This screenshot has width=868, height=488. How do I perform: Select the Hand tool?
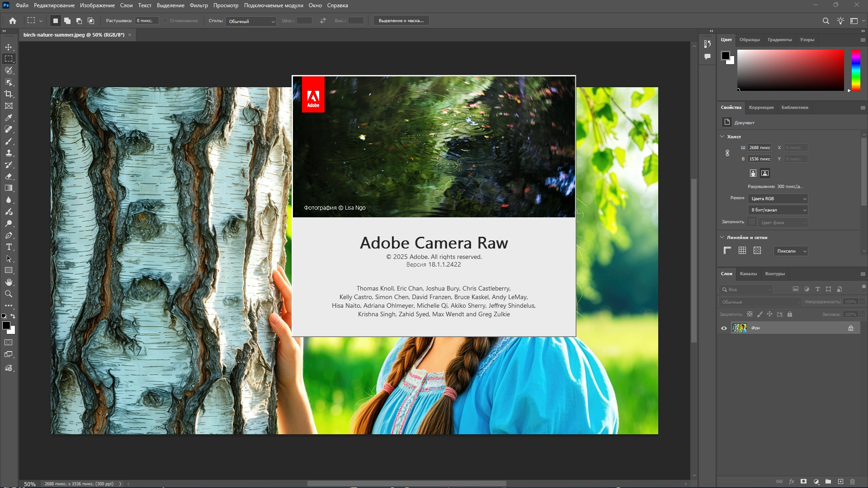[9, 282]
